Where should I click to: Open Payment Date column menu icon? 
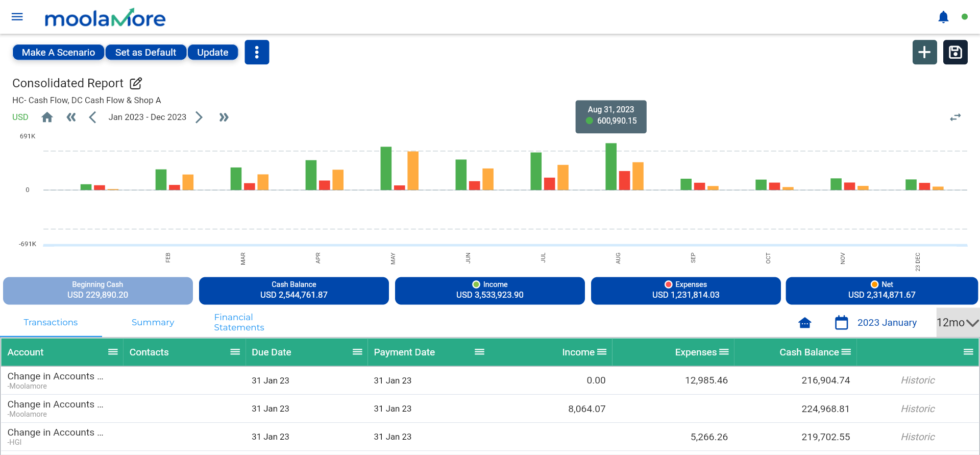479,352
